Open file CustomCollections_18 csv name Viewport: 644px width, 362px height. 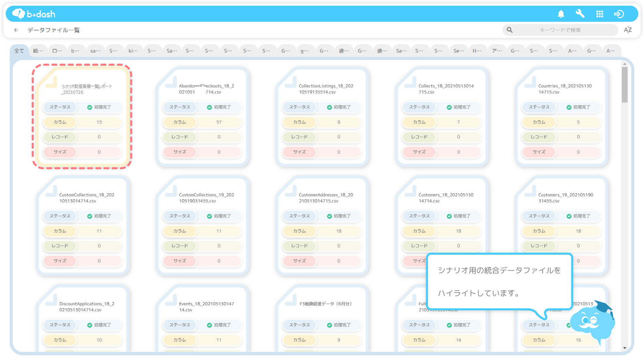[87, 198]
